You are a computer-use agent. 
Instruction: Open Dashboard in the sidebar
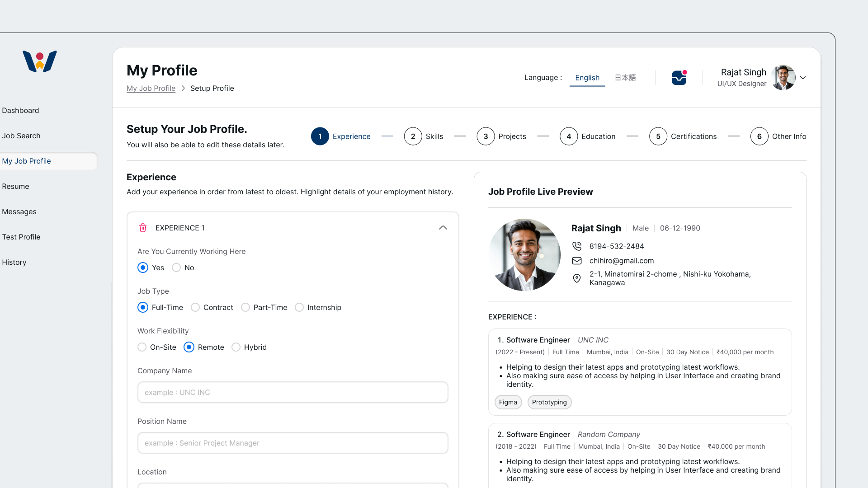tap(20, 110)
